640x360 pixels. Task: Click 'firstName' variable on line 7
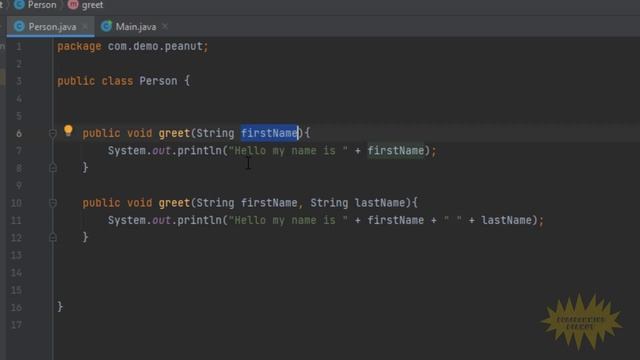(x=396, y=151)
